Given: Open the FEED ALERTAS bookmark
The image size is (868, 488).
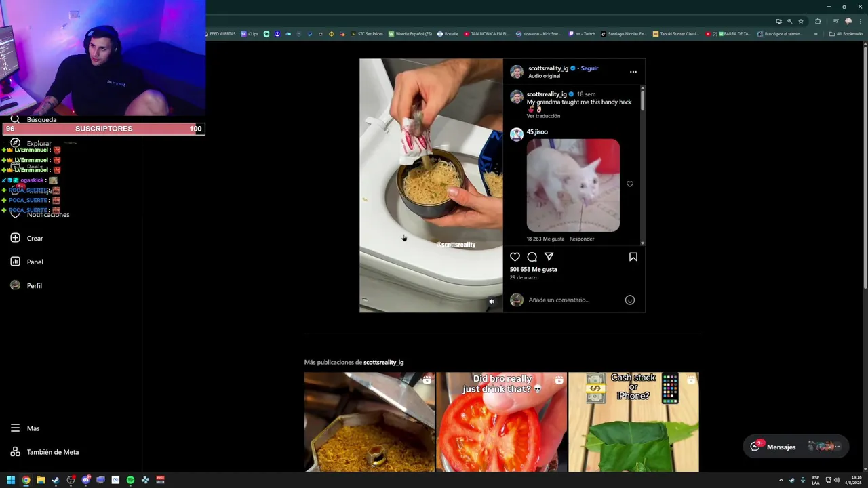Looking at the screenshot, I should tap(220, 33).
